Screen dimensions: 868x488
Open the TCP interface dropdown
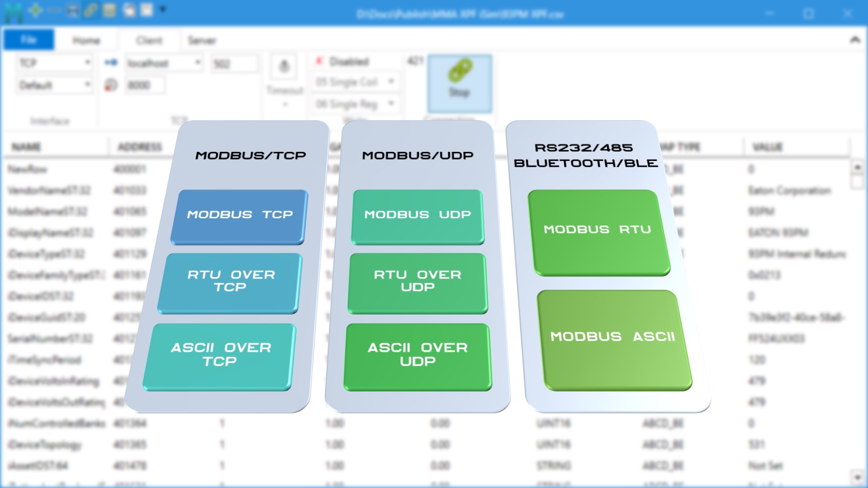(x=87, y=62)
